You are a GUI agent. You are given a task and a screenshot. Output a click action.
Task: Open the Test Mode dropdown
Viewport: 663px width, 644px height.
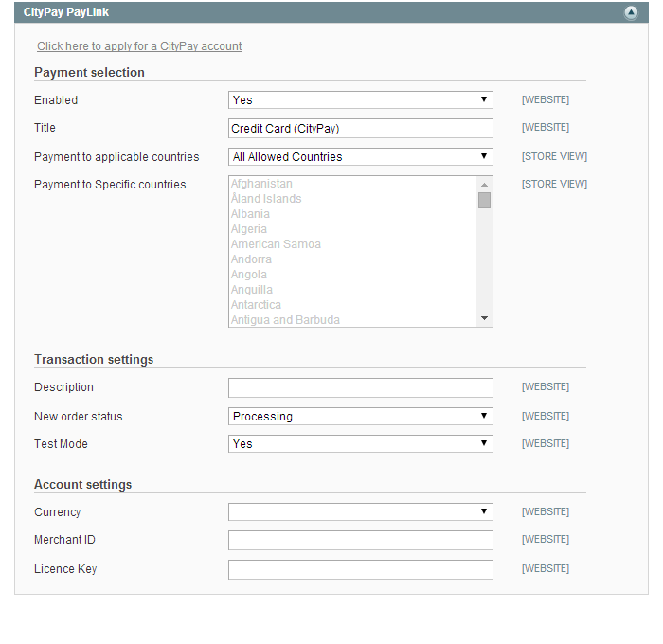tap(361, 444)
